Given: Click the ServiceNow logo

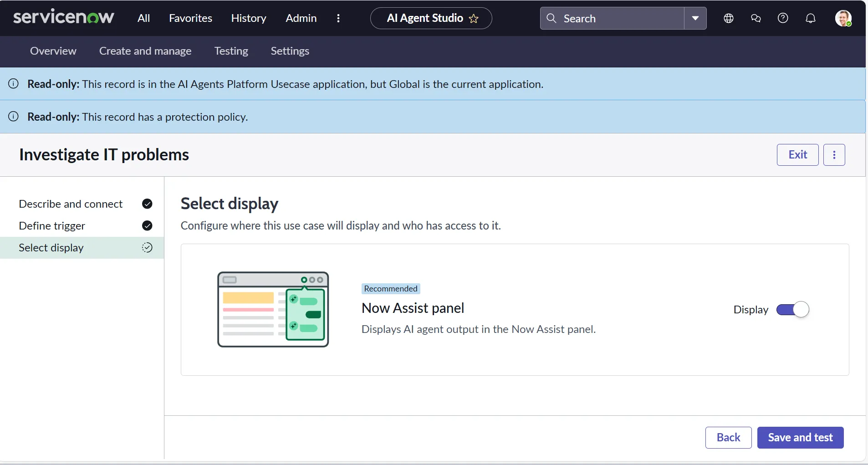Looking at the screenshot, I should click(63, 18).
